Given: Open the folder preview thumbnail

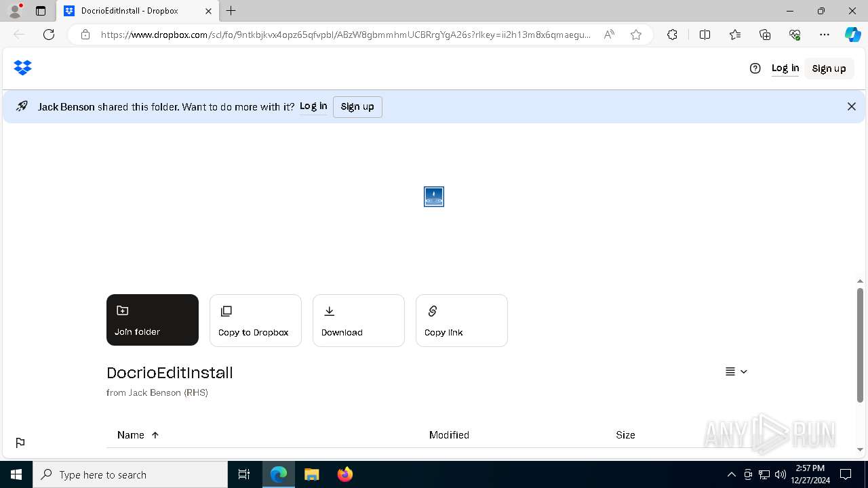Looking at the screenshot, I should click(x=434, y=197).
